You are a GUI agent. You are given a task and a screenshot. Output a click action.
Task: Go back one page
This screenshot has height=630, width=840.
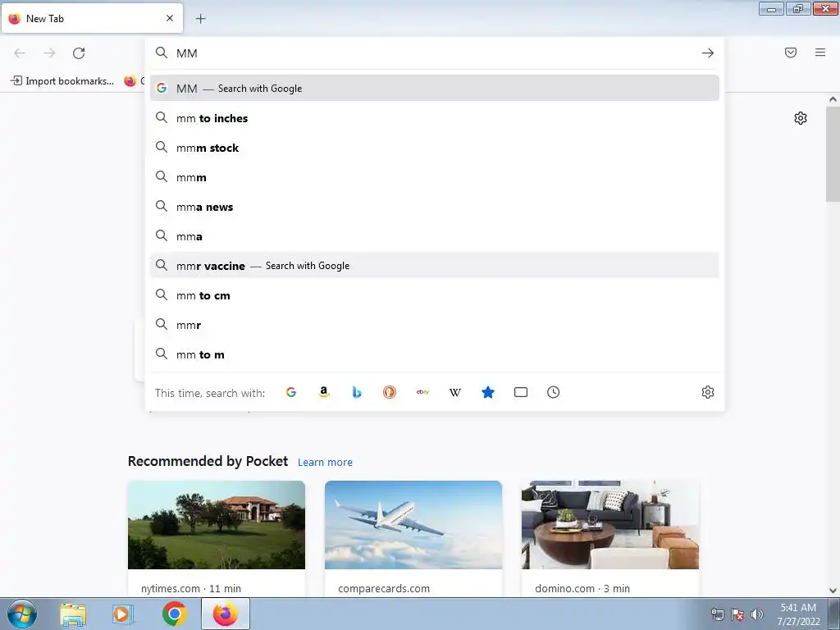(x=20, y=53)
